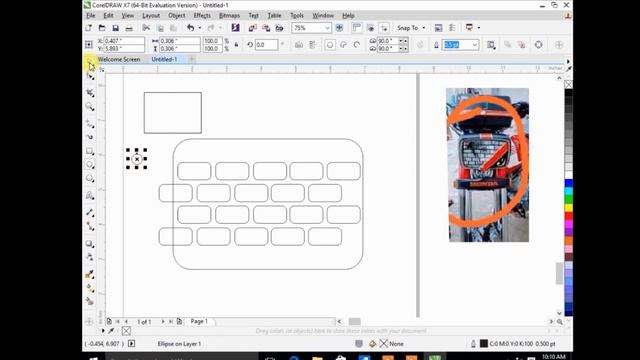Select the Ellipse tool in toolbox
The width and height of the screenshot is (640, 360).
click(x=90, y=164)
